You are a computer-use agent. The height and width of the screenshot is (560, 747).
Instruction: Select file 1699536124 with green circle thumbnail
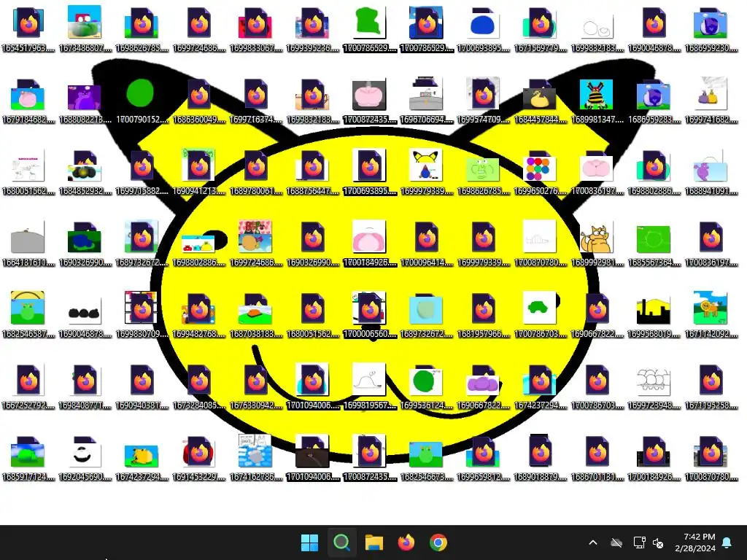(x=426, y=386)
